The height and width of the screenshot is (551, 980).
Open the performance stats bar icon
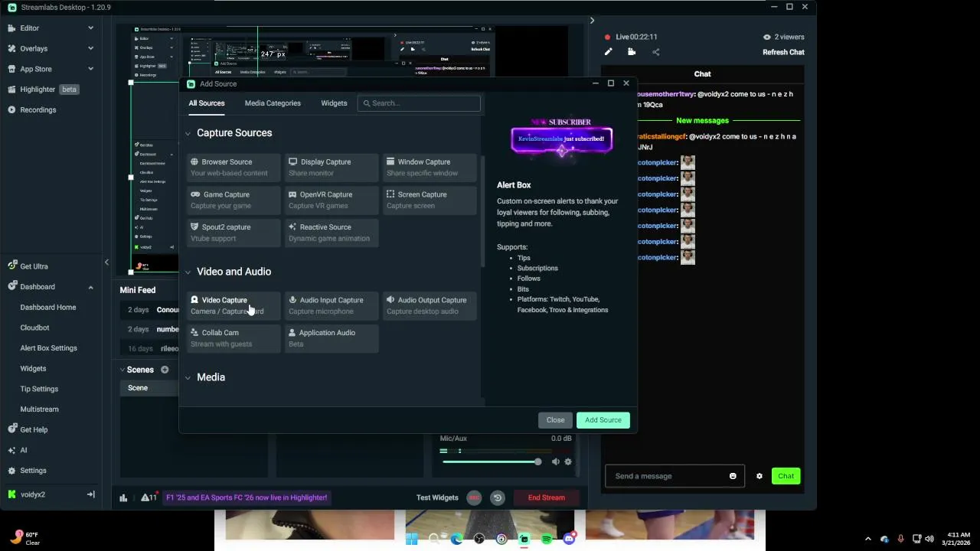click(123, 497)
